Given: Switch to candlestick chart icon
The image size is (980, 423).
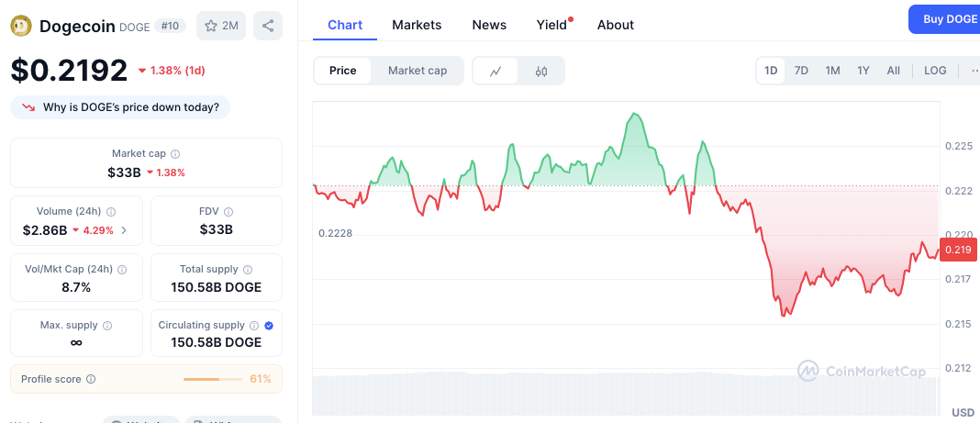Looking at the screenshot, I should pyautogui.click(x=541, y=71).
